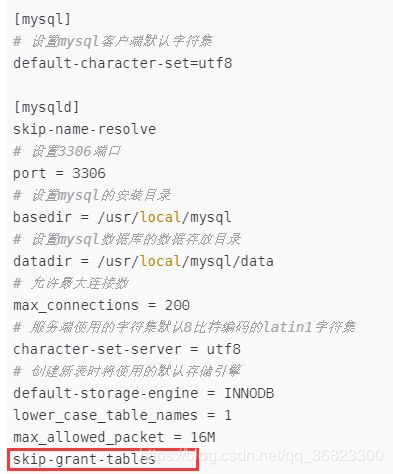Click the [mysqld] section header

coord(46,107)
